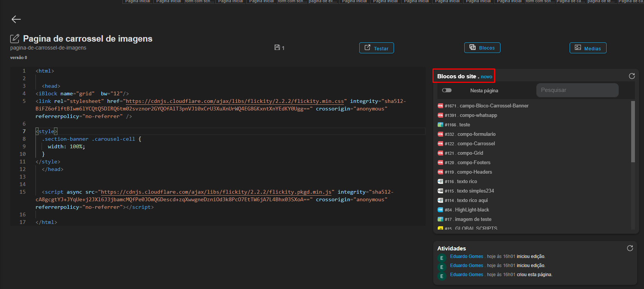The width and height of the screenshot is (644, 289).
Task: Click the icon of block #1671
Action: coord(440,106)
